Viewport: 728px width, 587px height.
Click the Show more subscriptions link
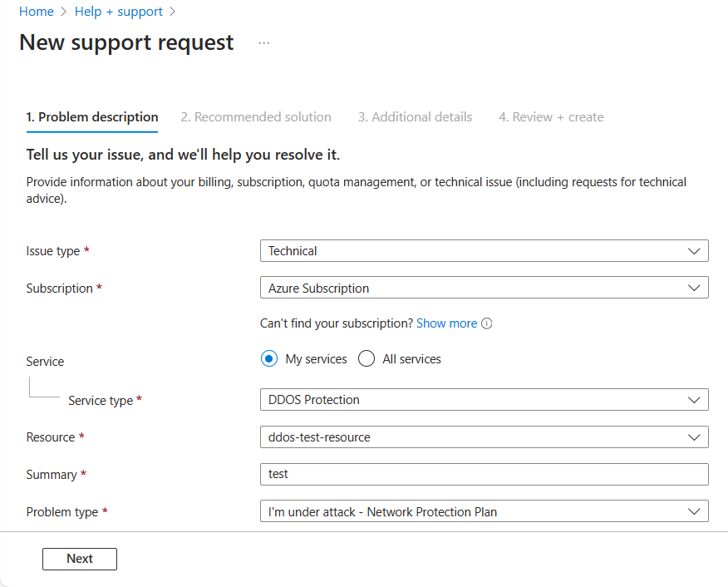(x=446, y=323)
